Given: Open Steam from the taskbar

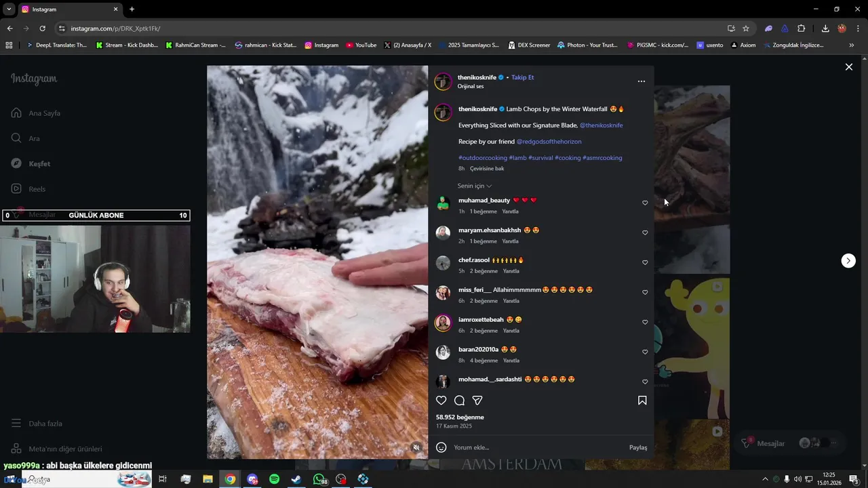Looking at the screenshot, I should [296, 479].
